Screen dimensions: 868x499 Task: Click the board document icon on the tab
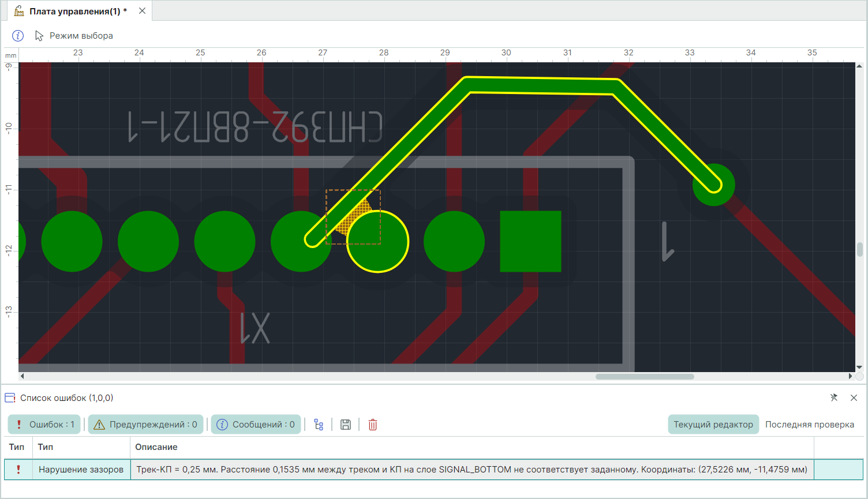19,11
